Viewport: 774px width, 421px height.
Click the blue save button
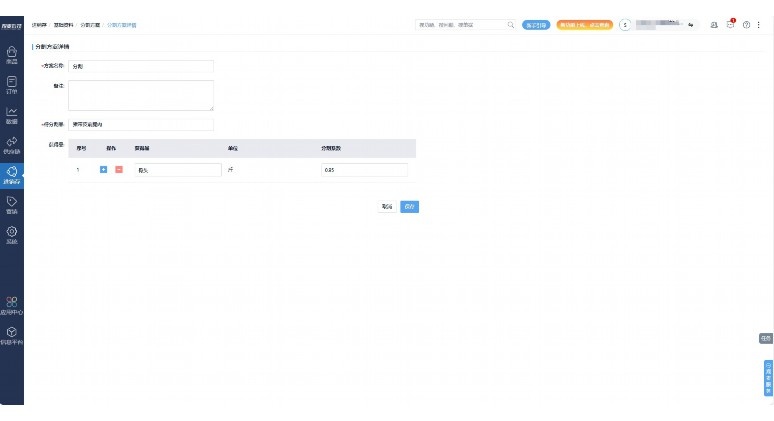coord(409,206)
